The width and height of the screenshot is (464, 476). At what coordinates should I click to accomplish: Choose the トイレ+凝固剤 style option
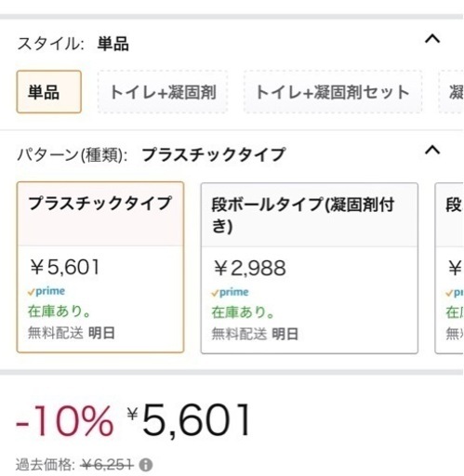(163, 92)
